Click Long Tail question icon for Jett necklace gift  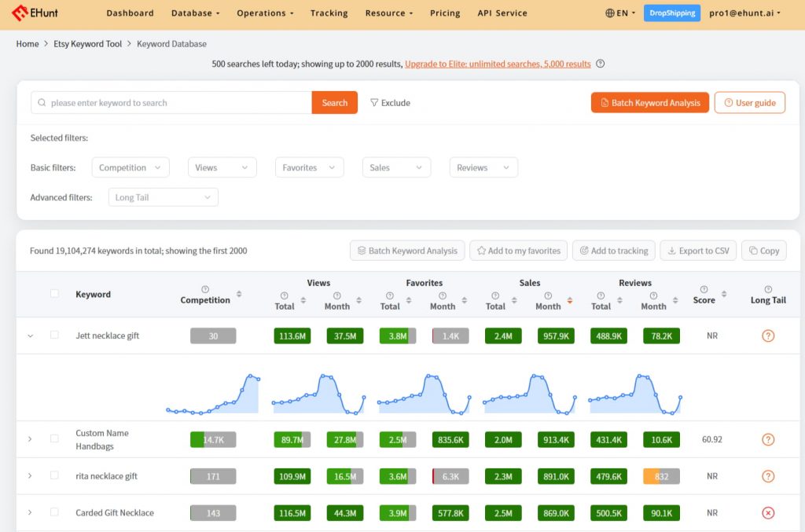(x=768, y=336)
